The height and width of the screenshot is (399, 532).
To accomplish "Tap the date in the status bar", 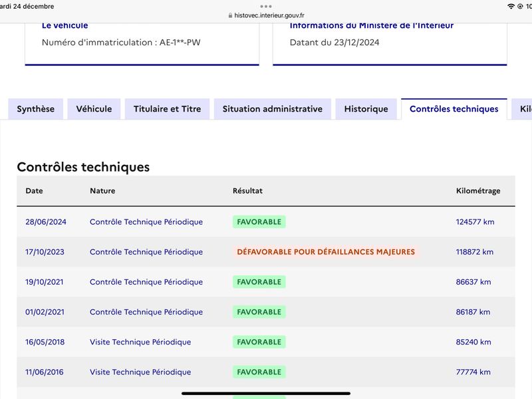I will click(x=27, y=6).
